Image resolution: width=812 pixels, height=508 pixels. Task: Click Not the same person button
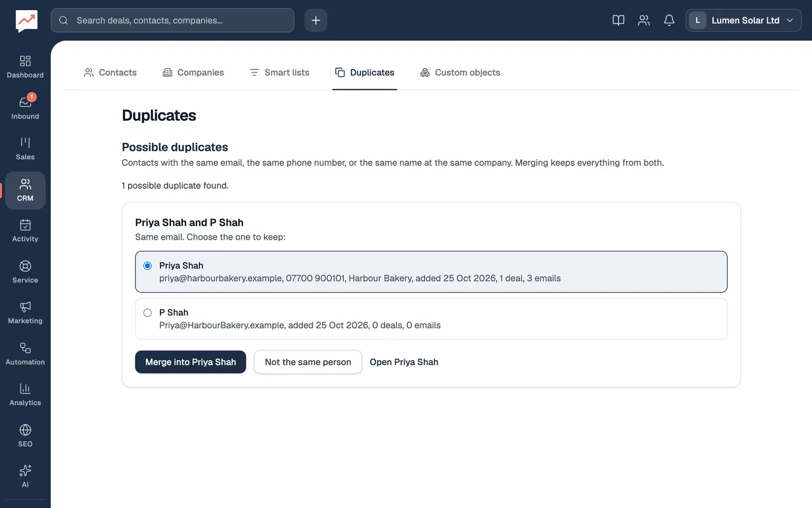coord(308,362)
